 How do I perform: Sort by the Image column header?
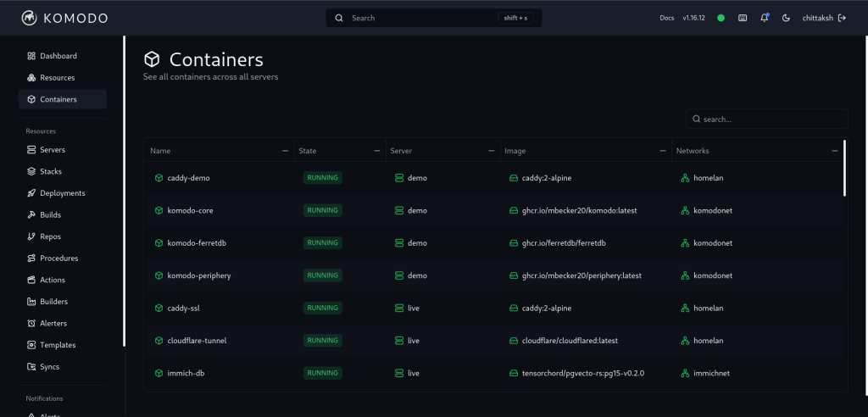[515, 151]
